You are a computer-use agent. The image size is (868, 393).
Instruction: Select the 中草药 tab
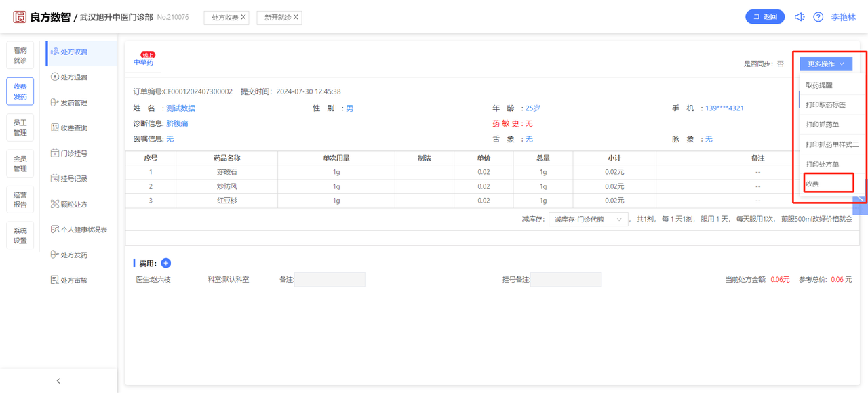(143, 62)
